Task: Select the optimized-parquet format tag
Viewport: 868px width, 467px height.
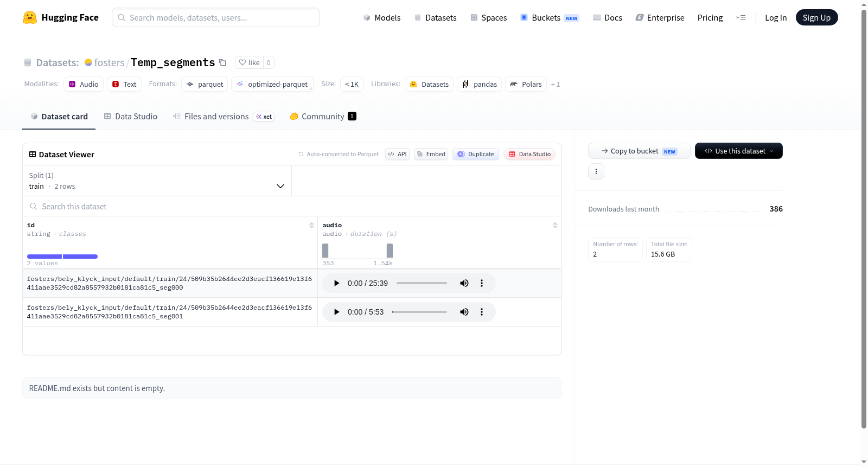Action: (272, 84)
